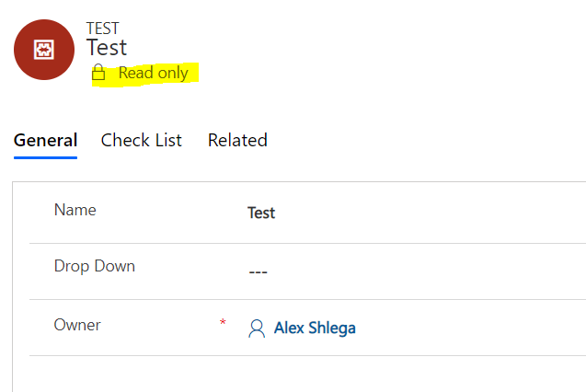
Task: Click the left border of the form section
Action: pos(13,285)
